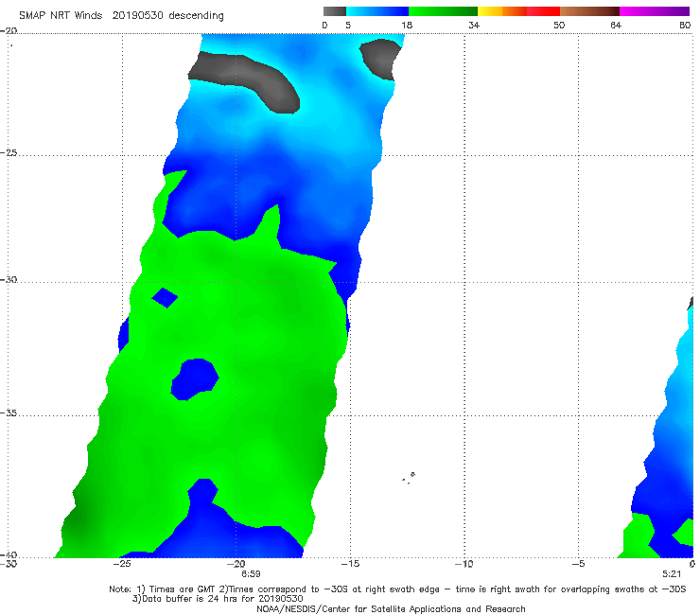700x615 pixels.
Task: Click the longitude label '-5' on the bottom axis
Action: [x=578, y=564]
